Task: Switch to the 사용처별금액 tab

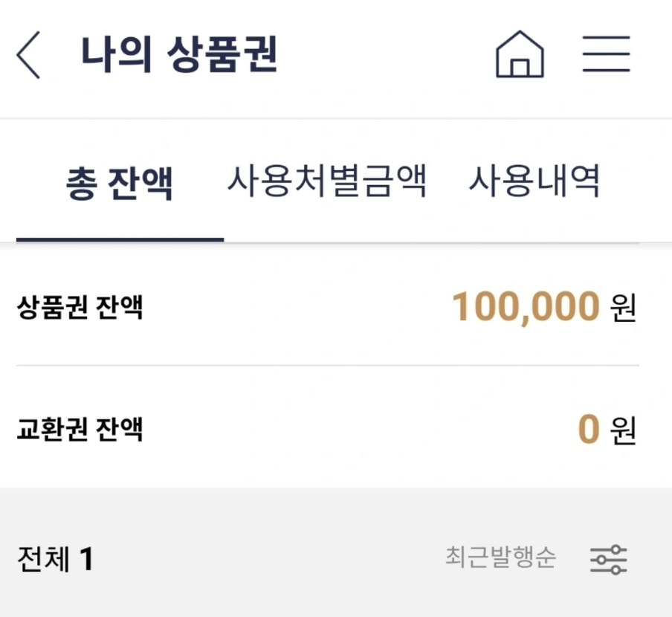Action: (x=327, y=181)
